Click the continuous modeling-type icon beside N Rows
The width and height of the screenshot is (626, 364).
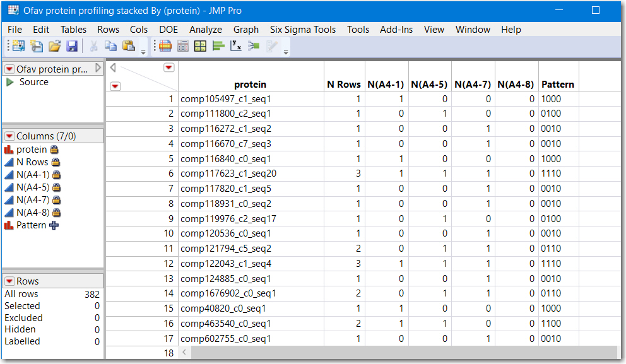pyautogui.click(x=8, y=161)
